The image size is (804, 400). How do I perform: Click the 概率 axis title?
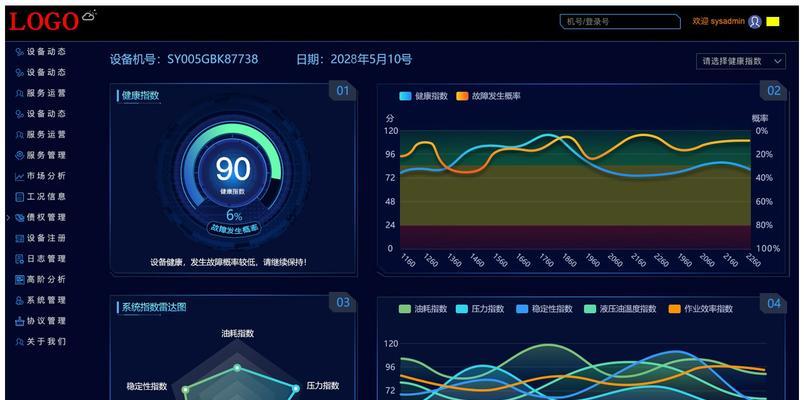(760, 118)
